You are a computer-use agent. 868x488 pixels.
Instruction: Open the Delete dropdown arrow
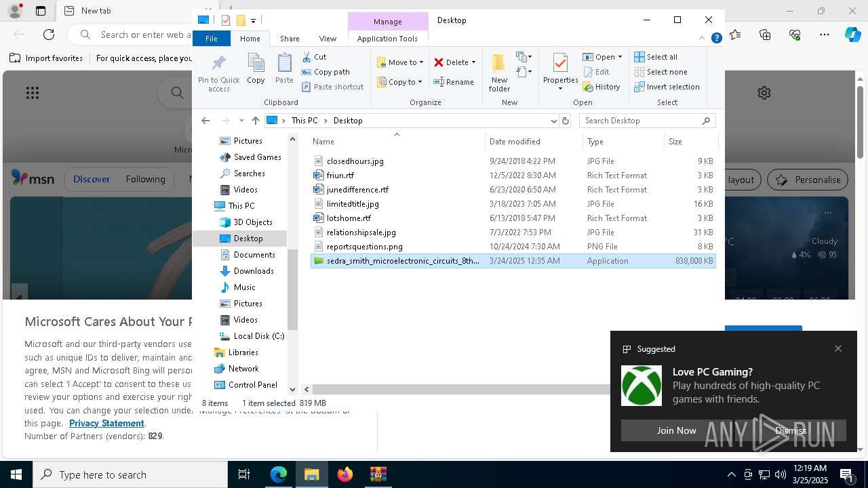coord(473,62)
